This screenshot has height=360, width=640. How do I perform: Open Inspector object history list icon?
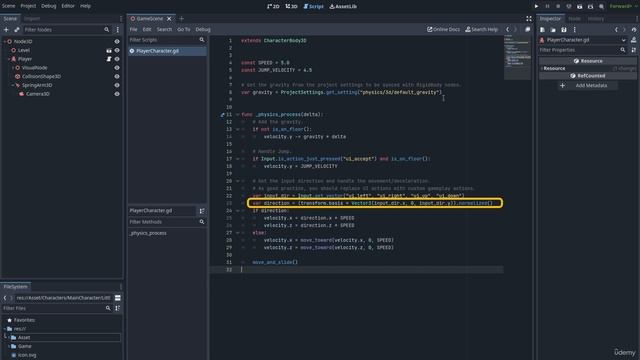(633, 29)
